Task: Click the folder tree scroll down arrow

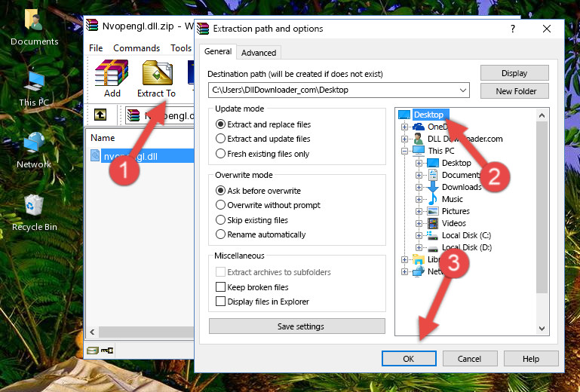Action: coord(542,328)
